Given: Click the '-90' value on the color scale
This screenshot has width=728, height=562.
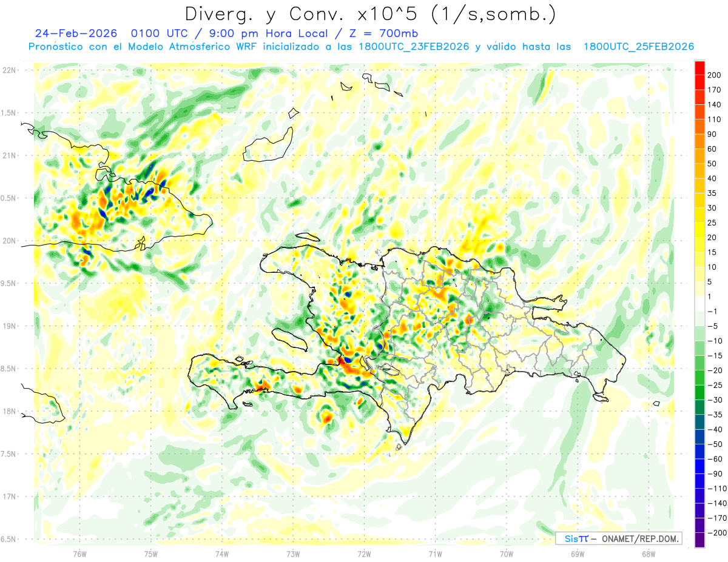Looking at the screenshot, I should point(716,473).
